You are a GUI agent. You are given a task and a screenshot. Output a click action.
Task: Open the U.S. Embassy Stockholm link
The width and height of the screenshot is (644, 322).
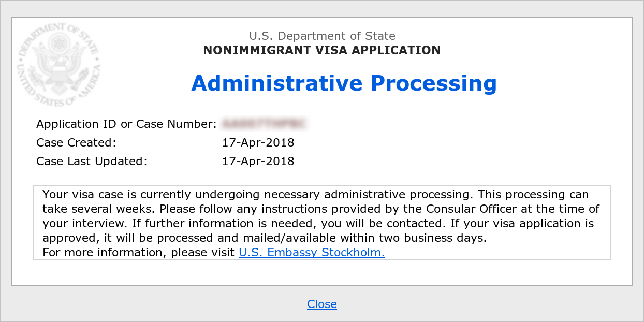point(311,253)
